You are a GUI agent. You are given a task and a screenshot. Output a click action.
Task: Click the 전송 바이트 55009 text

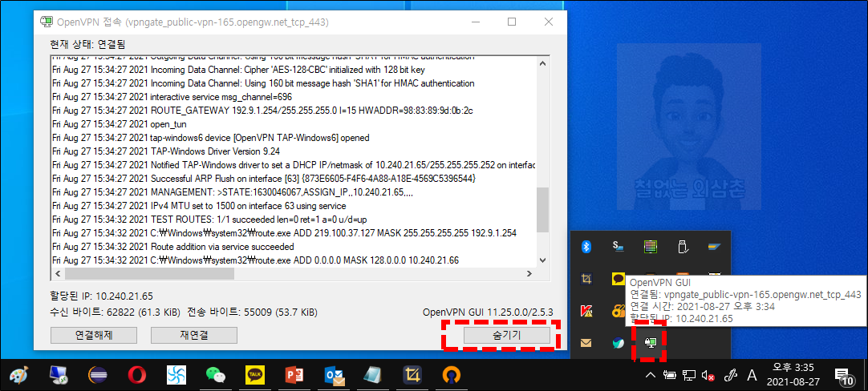[253, 312]
